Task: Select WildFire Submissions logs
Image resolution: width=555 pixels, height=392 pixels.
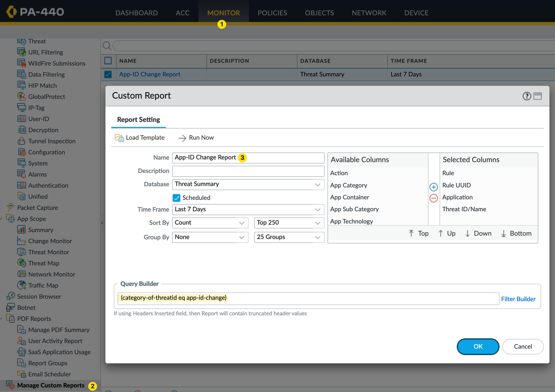Action: 57,63
